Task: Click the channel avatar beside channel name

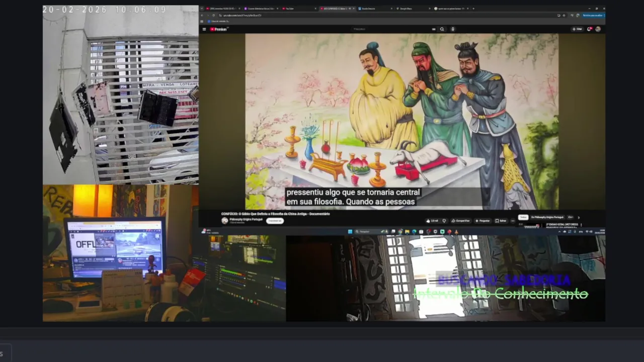Action: coord(224,221)
